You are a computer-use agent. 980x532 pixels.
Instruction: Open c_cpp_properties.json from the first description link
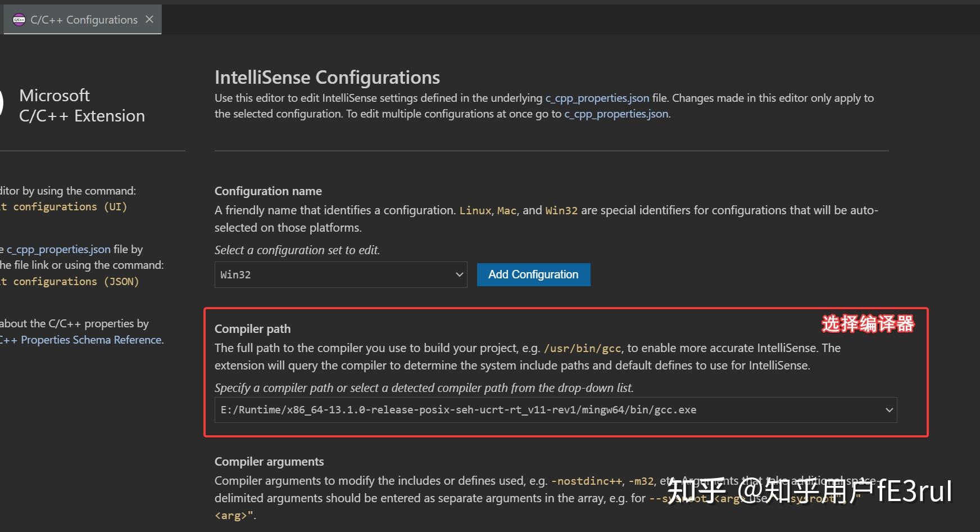(x=597, y=97)
